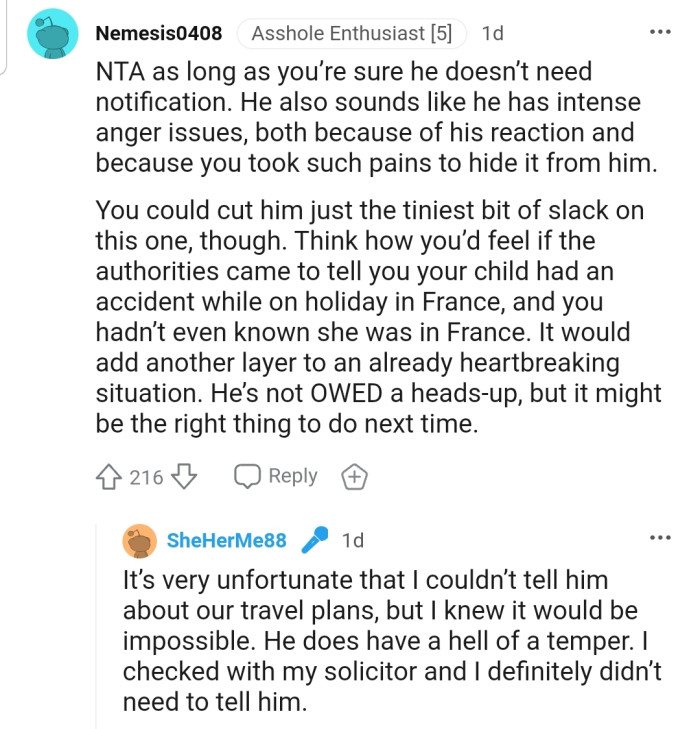Open the three-dot menu on SheHerMe88's reply

pos(659,539)
